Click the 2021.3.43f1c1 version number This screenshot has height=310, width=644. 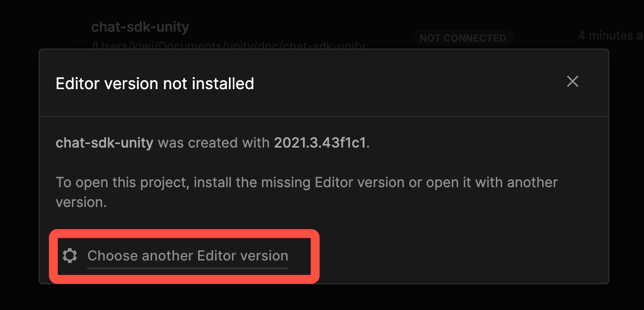pyautogui.click(x=321, y=143)
